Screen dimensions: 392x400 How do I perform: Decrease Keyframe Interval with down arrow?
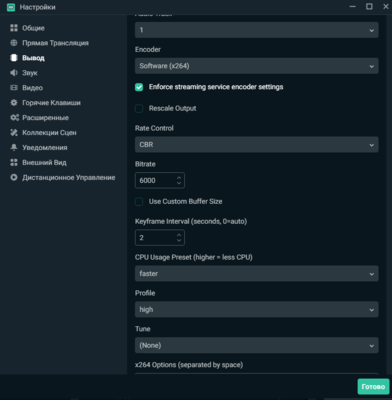point(179,241)
